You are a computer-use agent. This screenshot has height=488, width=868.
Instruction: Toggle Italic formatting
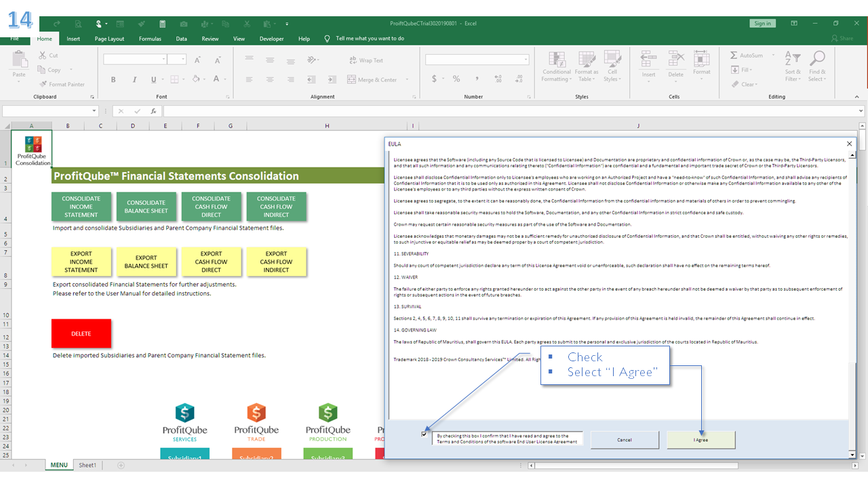pos(134,79)
